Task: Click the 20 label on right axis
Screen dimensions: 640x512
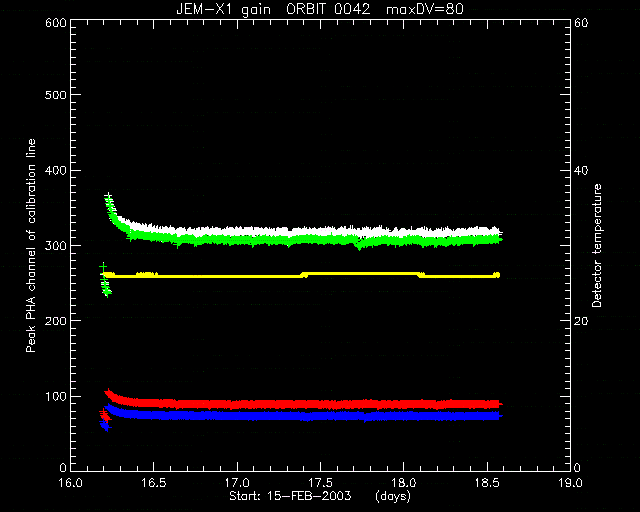Action: (x=581, y=321)
